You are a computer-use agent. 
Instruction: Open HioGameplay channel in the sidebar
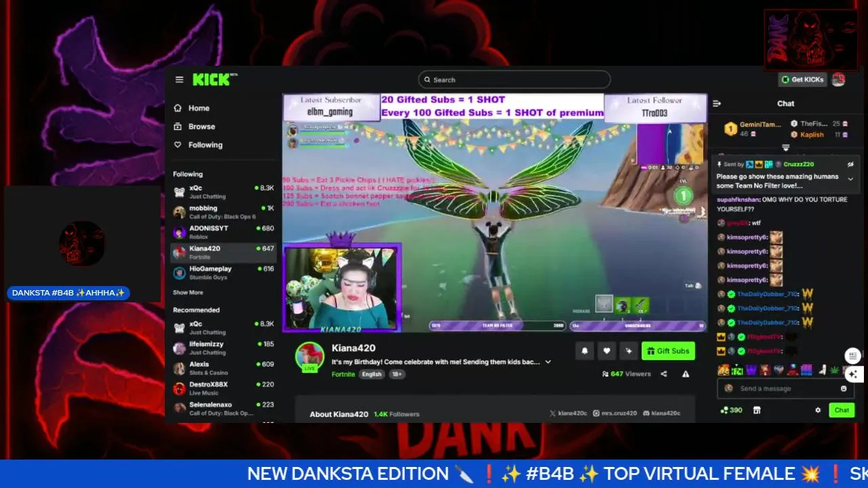(x=223, y=272)
